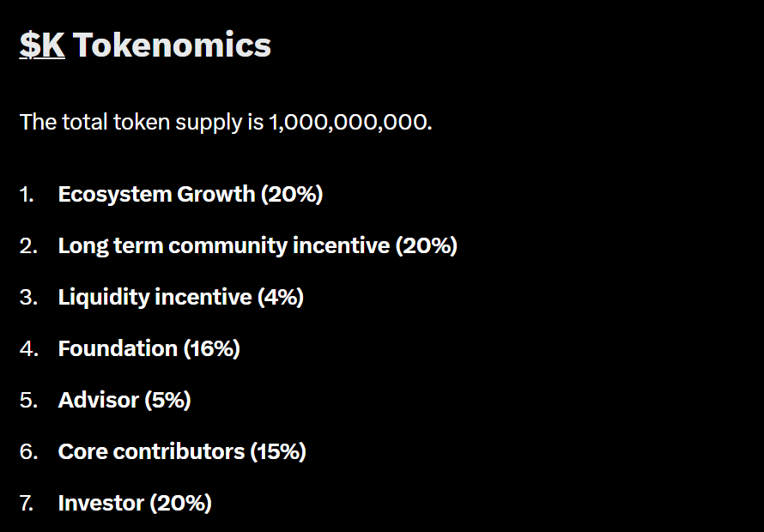Screen dimensions: 764x532
Task: Click list number 2 beside Long term community
Action: (x=29, y=245)
